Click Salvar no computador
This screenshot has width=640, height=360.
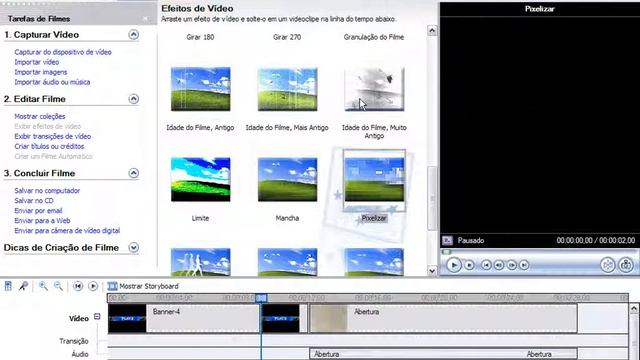pos(47,191)
